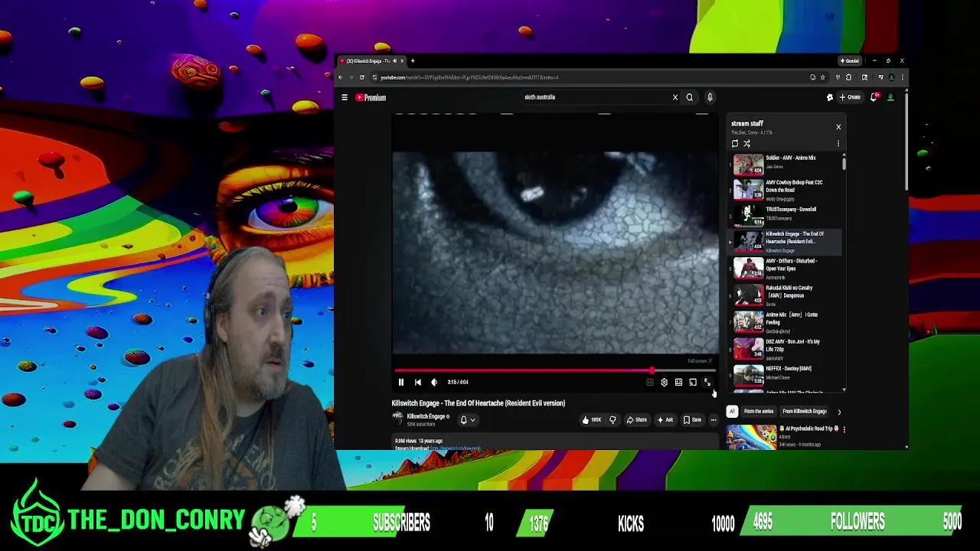980x551 pixels.
Task: Click the red progress bar scrubber handle
Action: 652,370
